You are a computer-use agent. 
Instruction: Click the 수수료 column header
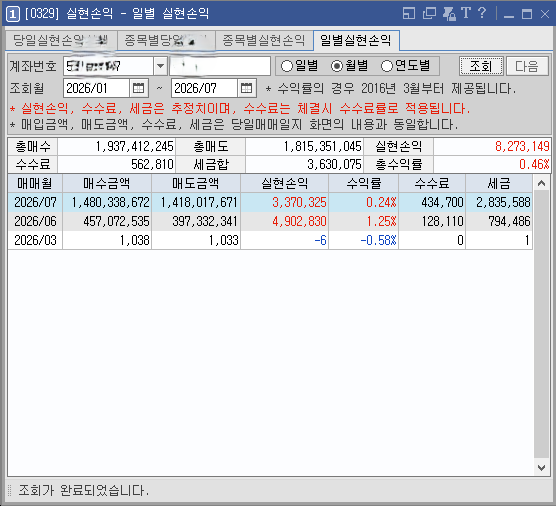tap(432, 183)
